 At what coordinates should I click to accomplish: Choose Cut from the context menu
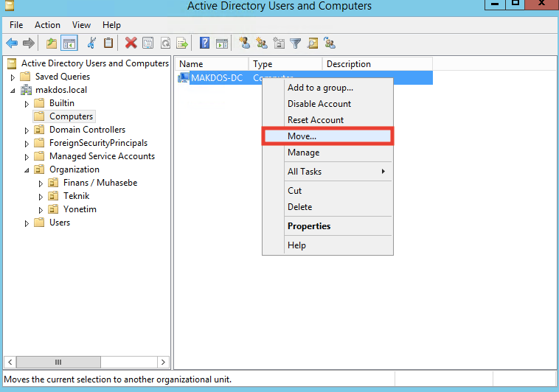[x=327, y=191]
